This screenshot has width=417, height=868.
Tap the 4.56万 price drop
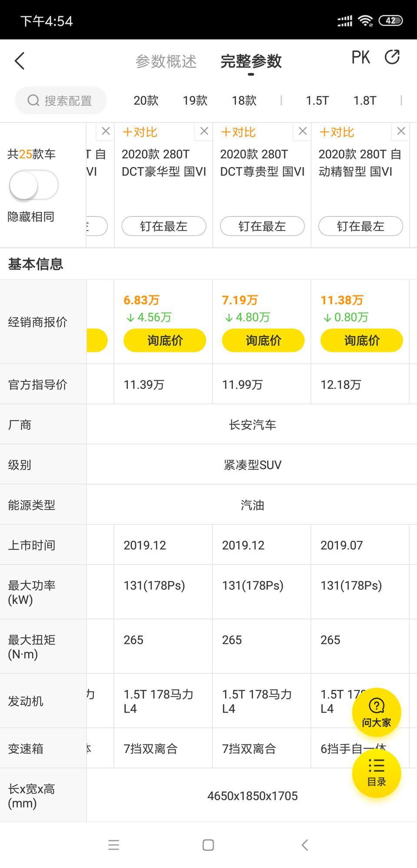pos(149,317)
